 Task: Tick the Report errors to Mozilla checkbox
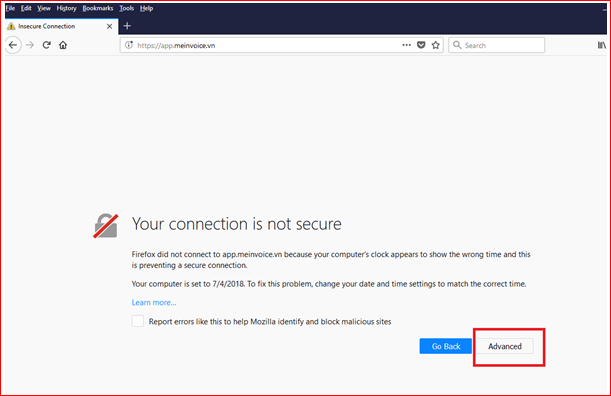[138, 321]
